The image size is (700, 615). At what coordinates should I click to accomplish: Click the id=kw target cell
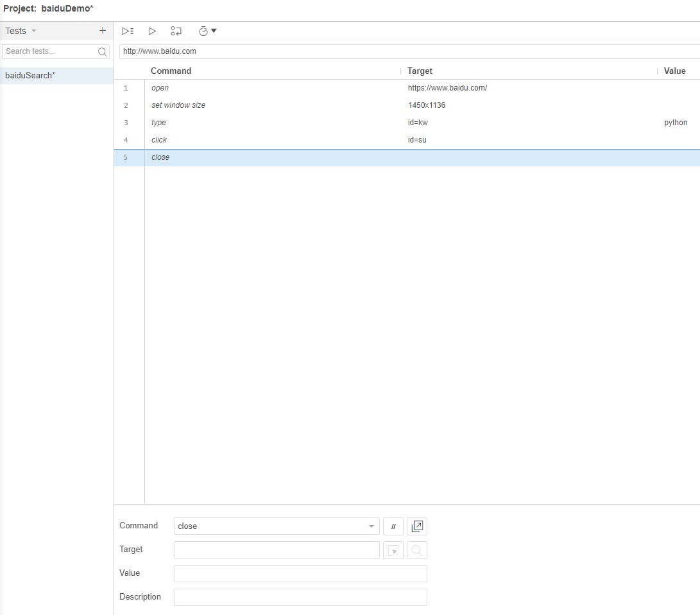tap(418, 123)
